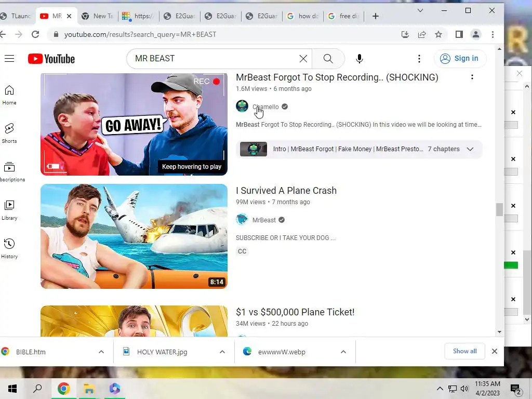Open options for MrBeast Forgot video
Screen dimensions: 532x399
(472, 77)
